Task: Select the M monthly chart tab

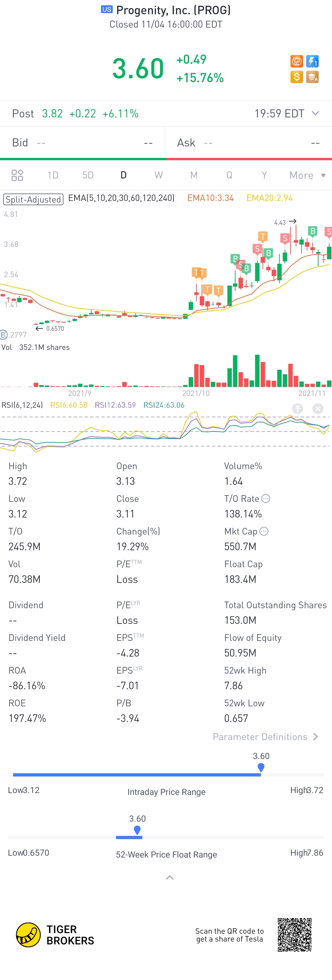Action: click(194, 175)
